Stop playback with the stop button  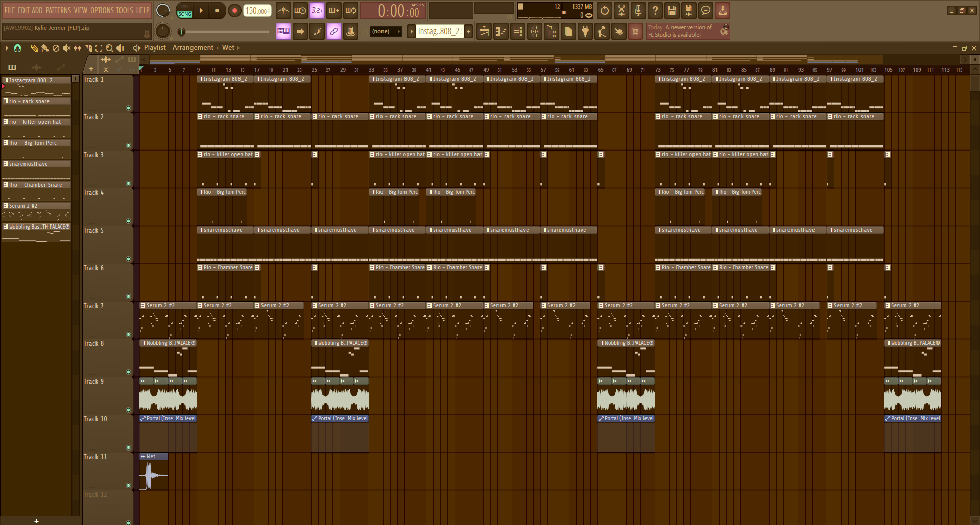(x=217, y=10)
